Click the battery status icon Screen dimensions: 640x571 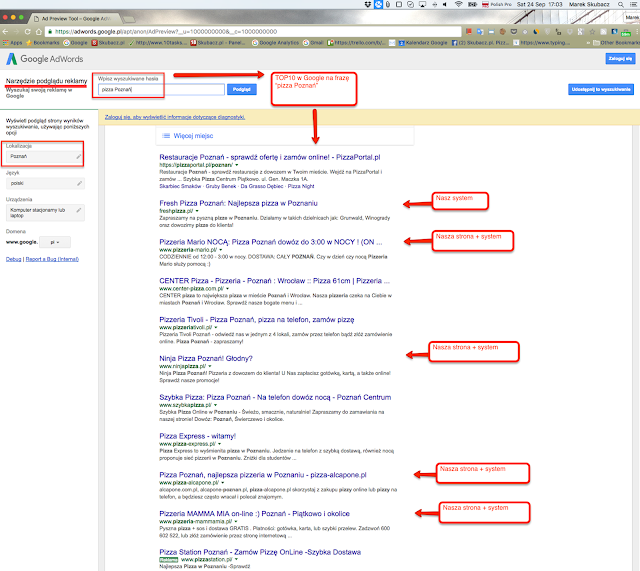[x=472, y=4]
